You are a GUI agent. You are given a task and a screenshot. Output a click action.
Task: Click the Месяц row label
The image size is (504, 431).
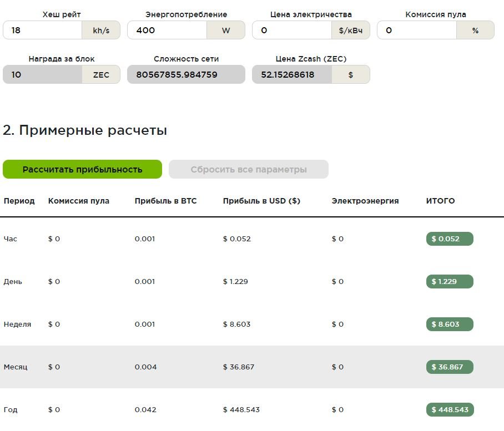16,367
